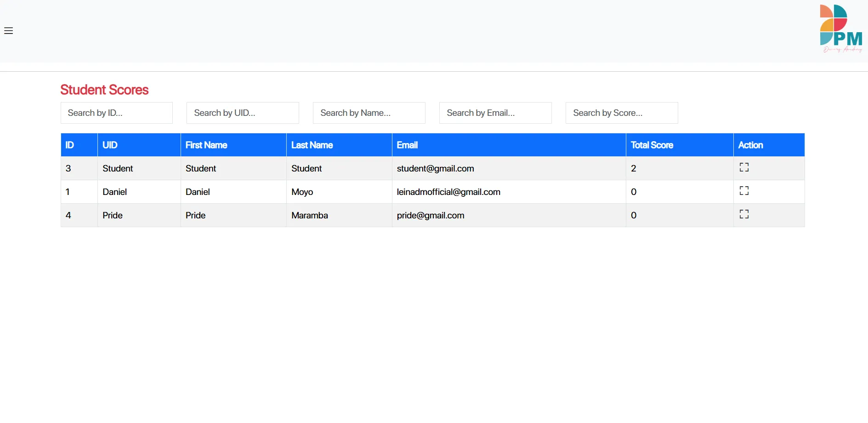Focus the Search by Score input

pos(622,113)
